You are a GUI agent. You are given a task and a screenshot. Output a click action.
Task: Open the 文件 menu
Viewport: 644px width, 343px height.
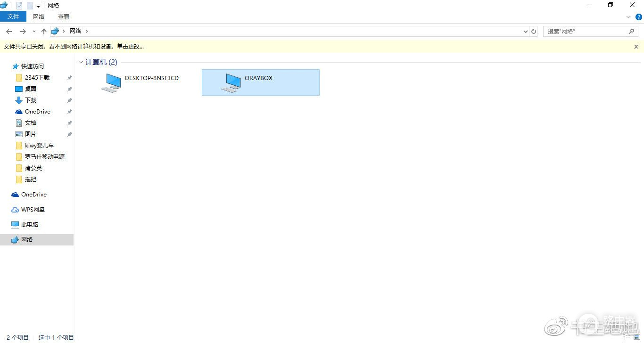coord(13,16)
